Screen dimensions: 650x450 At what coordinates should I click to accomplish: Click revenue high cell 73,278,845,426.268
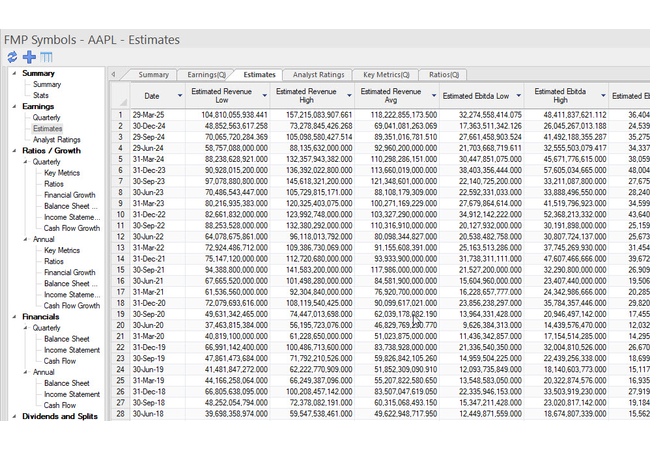point(312,126)
